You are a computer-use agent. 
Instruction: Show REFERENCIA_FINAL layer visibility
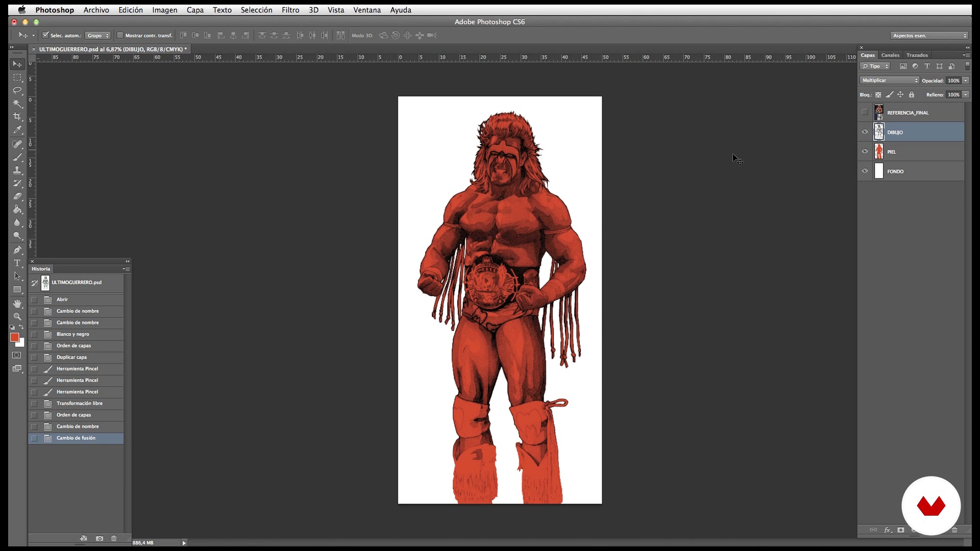click(x=865, y=112)
